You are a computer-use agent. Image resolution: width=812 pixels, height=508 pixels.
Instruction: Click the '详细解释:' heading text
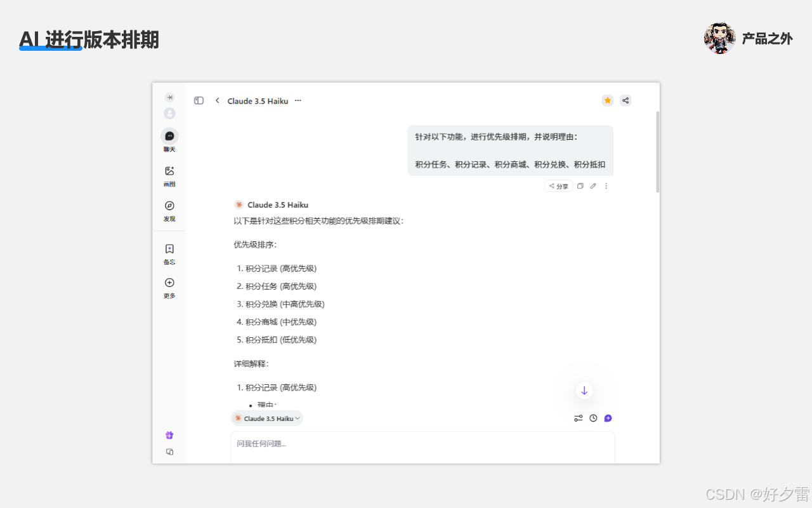pyautogui.click(x=251, y=364)
